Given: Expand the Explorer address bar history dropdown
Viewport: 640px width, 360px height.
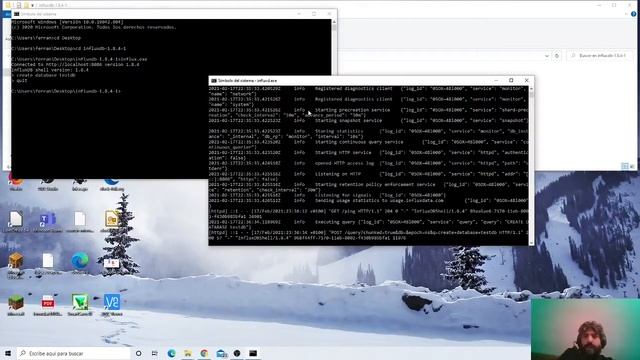Looking at the screenshot, I should (547, 56).
